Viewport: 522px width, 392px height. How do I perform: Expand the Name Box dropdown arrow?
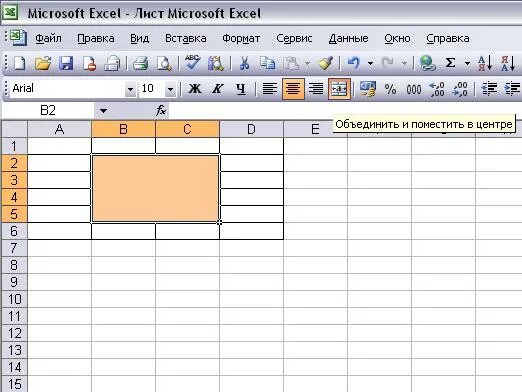tap(103, 111)
